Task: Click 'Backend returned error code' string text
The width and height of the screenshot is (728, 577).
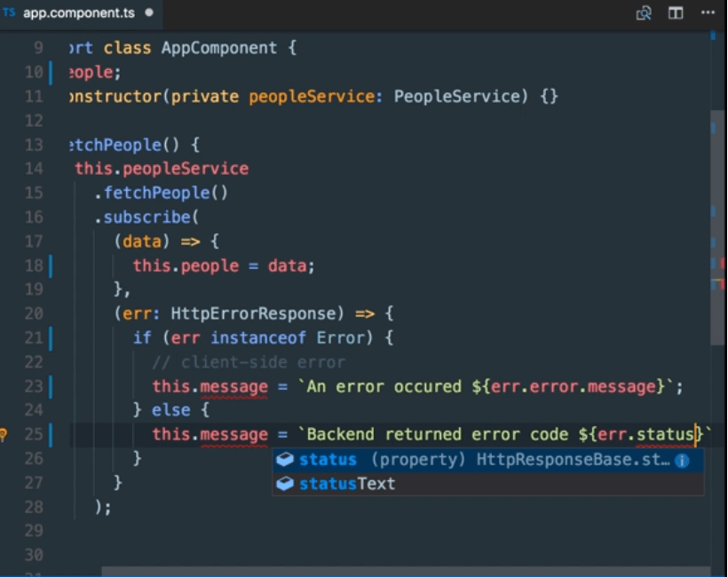Action: [x=438, y=434]
